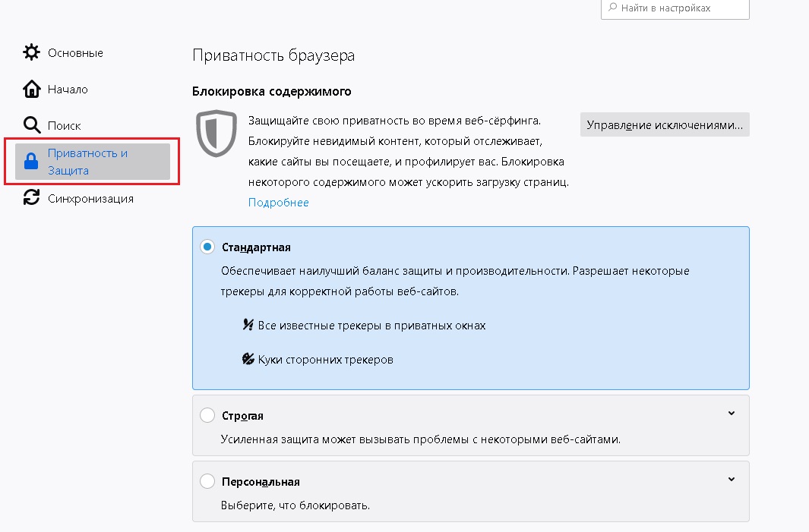Click the house icon beside Начало
This screenshot has width=809, height=532.
click(31, 89)
